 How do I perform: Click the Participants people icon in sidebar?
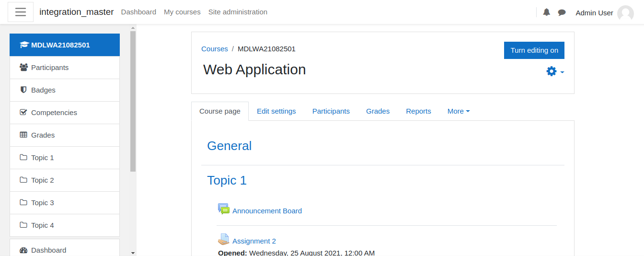pyautogui.click(x=23, y=68)
